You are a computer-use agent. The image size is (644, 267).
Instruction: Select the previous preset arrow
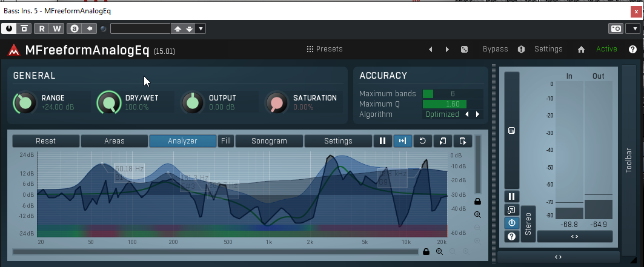coord(431,50)
